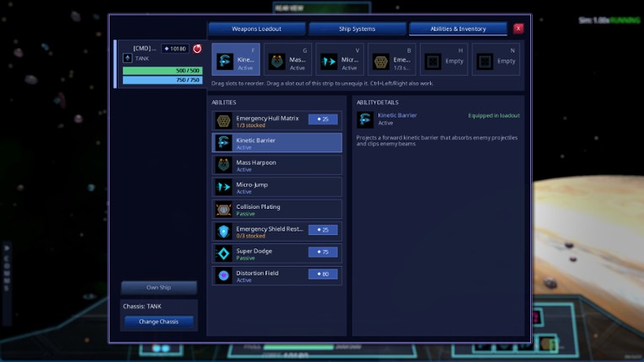Select the Emergency Hull slot B
This screenshot has height=362, width=644.
tap(392, 60)
